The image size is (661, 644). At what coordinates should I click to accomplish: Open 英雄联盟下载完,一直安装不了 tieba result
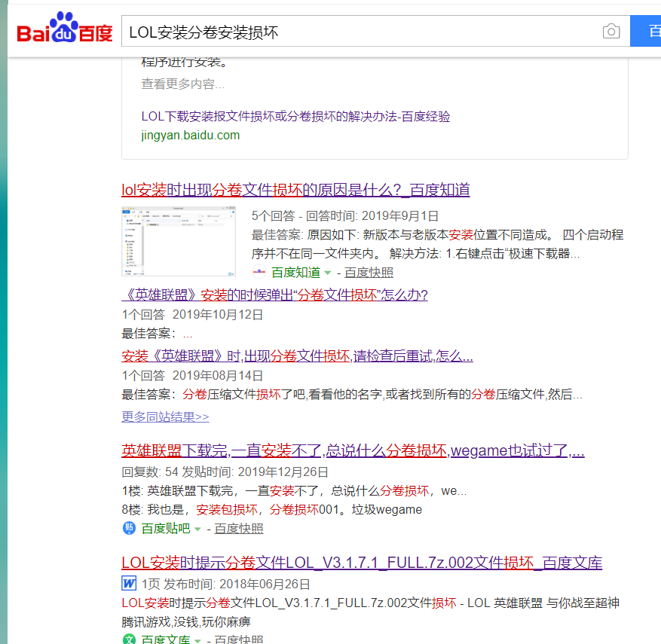click(353, 450)
